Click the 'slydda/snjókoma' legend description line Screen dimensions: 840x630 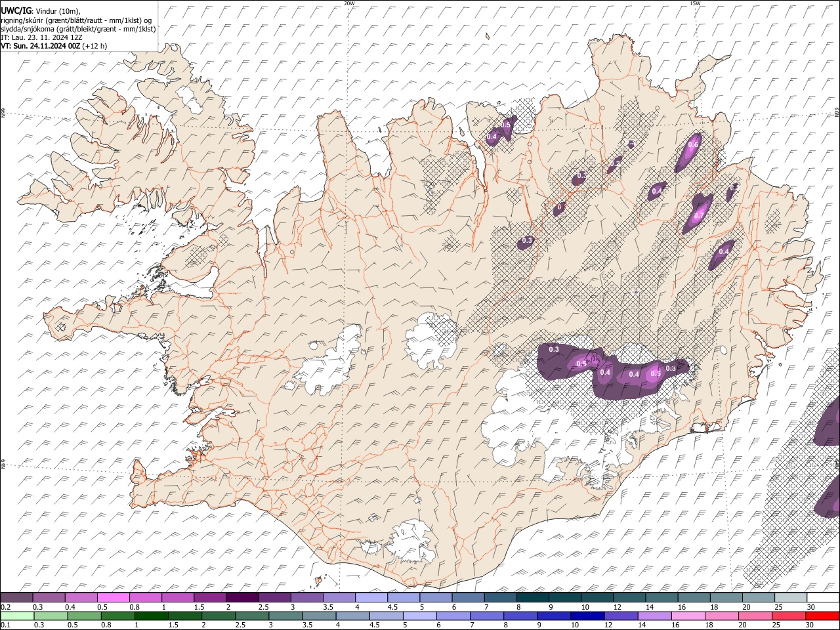tap(78, 29)
